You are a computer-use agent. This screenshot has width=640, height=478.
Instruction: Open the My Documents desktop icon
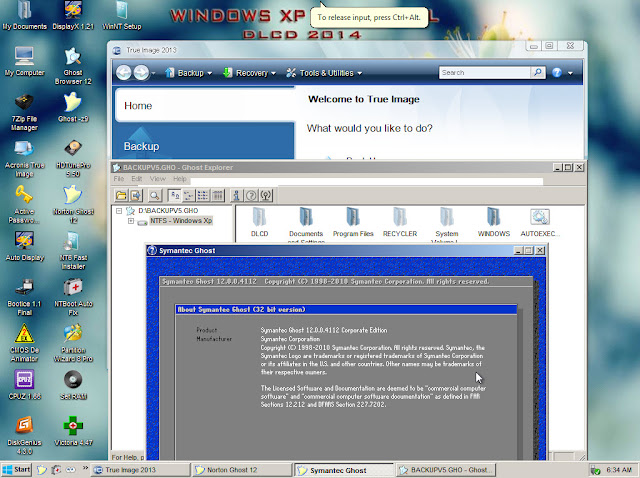click(x=24, y=16)
